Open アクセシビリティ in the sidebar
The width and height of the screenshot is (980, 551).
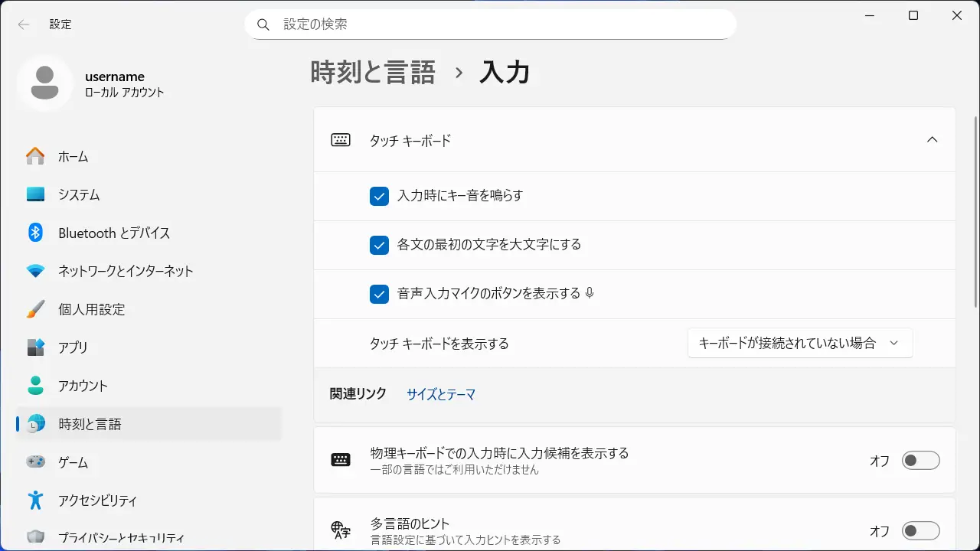click(x=97, y=500)
